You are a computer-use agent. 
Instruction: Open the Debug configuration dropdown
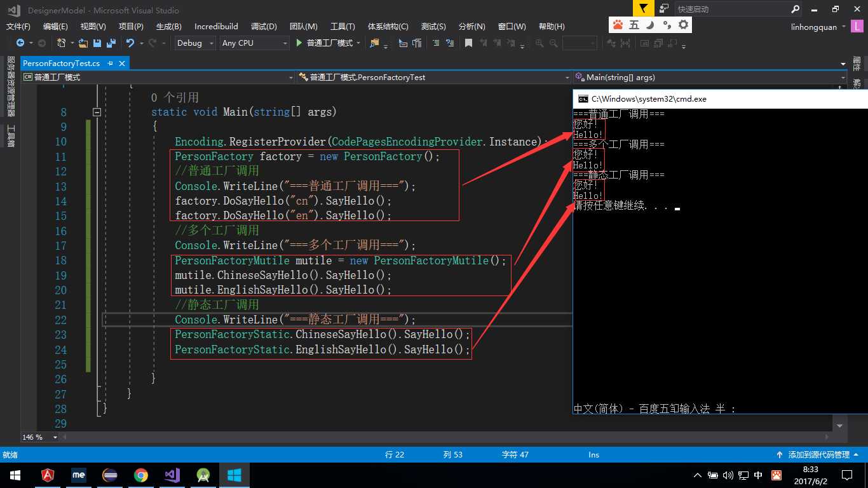pyautogui.click(x=196, y=43)
